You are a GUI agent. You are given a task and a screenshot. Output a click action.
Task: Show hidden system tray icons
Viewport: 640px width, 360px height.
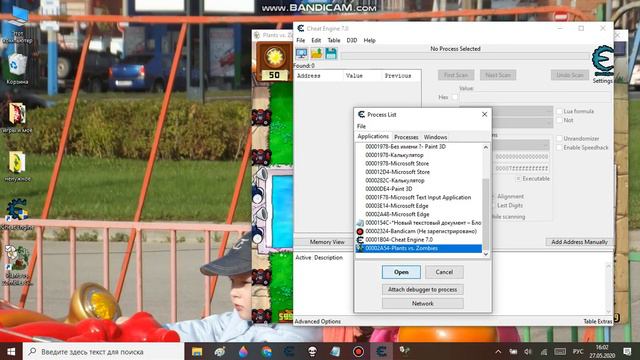(x=498, y=351)
